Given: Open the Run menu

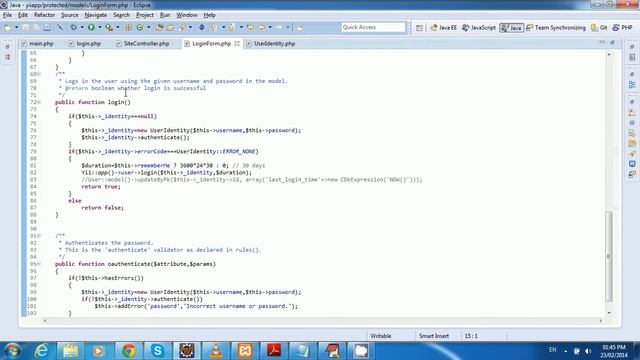Looking at the screenshot, I should click(165, 15).
